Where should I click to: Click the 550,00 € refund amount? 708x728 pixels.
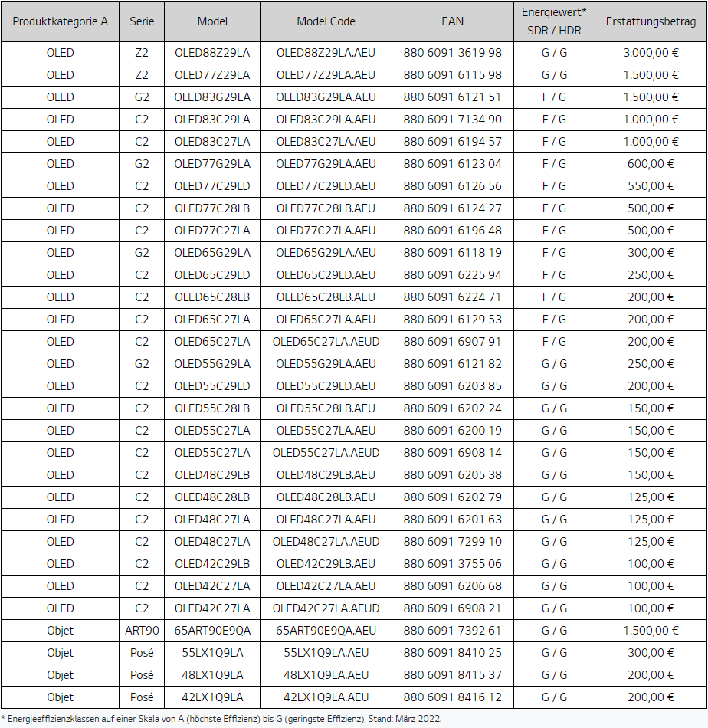coord(651,187)
